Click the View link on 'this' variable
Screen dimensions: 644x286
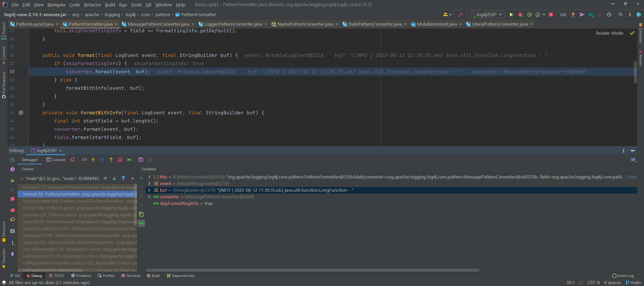click(x=632, y=177)
